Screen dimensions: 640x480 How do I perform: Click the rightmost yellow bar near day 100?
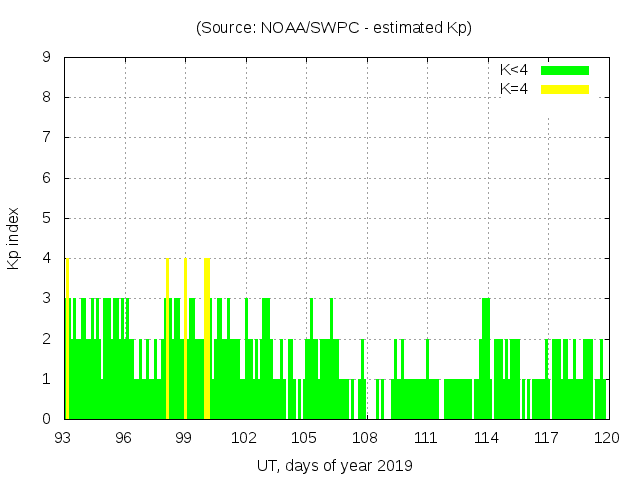point(206,340)
